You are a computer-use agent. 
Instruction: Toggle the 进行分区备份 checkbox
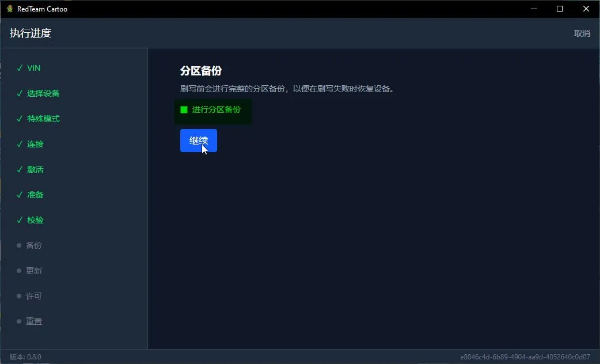pos(184,110)
